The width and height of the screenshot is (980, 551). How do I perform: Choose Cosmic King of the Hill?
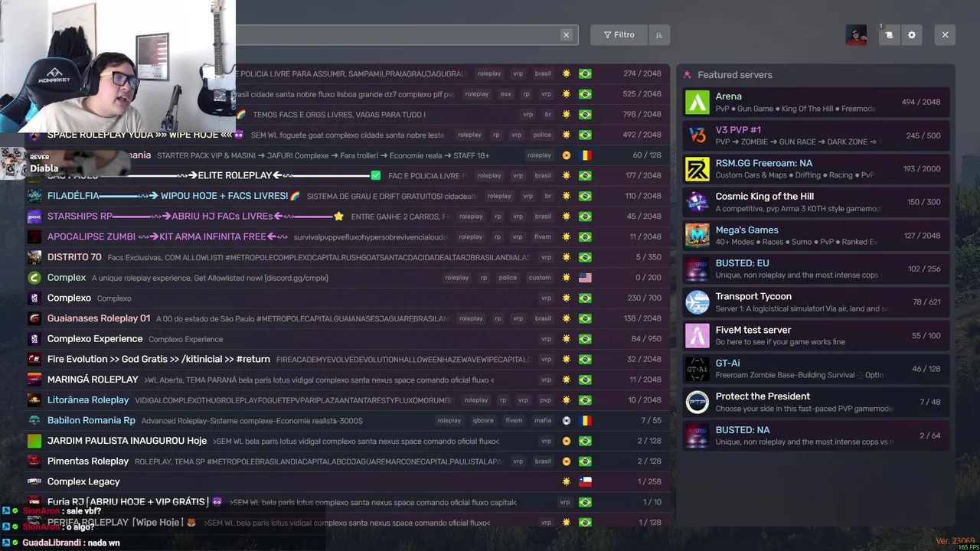(816, 202)
